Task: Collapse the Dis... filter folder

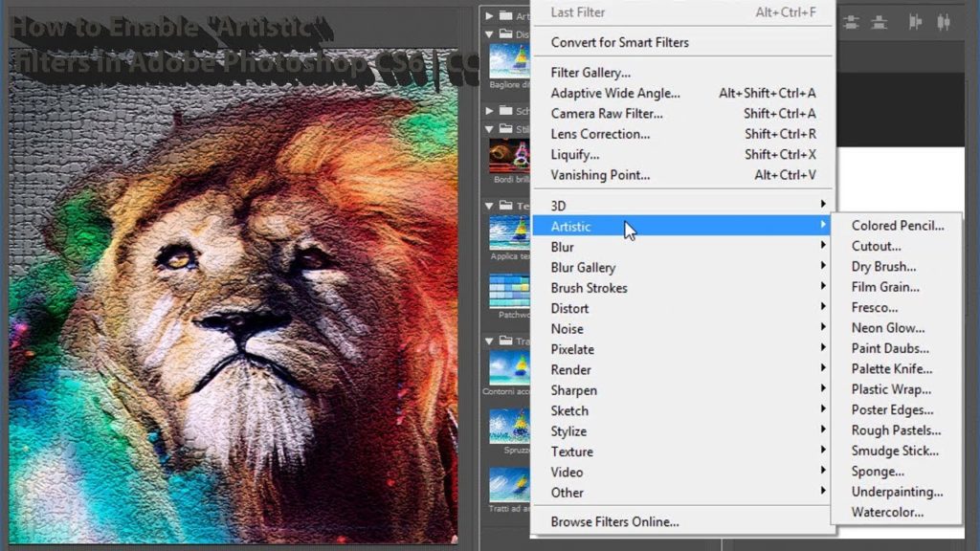Action: coord(489,34)
